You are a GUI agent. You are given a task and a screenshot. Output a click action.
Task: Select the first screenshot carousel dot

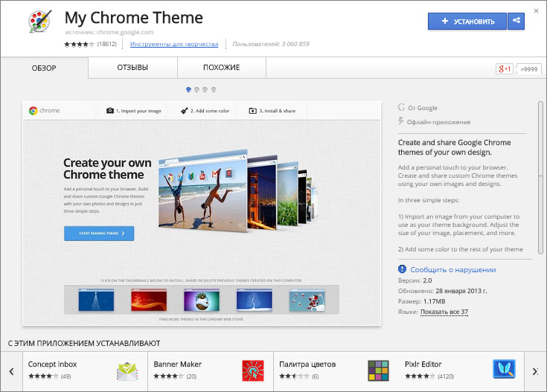(x=188, y=89)
